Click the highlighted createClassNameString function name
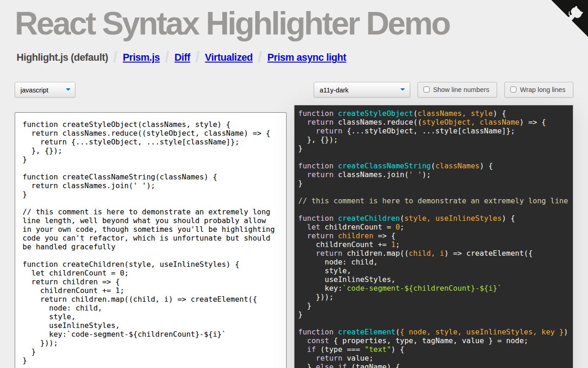 coord(384,166)
